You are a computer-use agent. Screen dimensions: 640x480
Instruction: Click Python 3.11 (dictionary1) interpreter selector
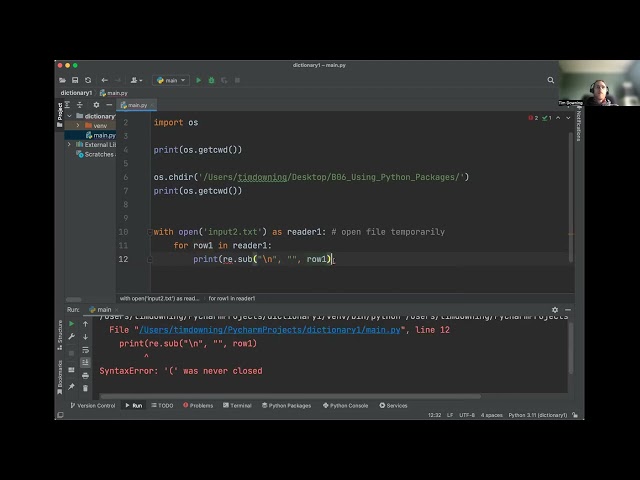pos(538,415)
